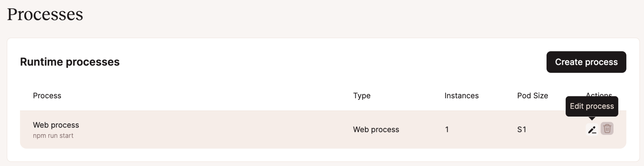The image size is (644, 166).
Task: Click the S1 pod size value
Action: (x=521, y=129)
